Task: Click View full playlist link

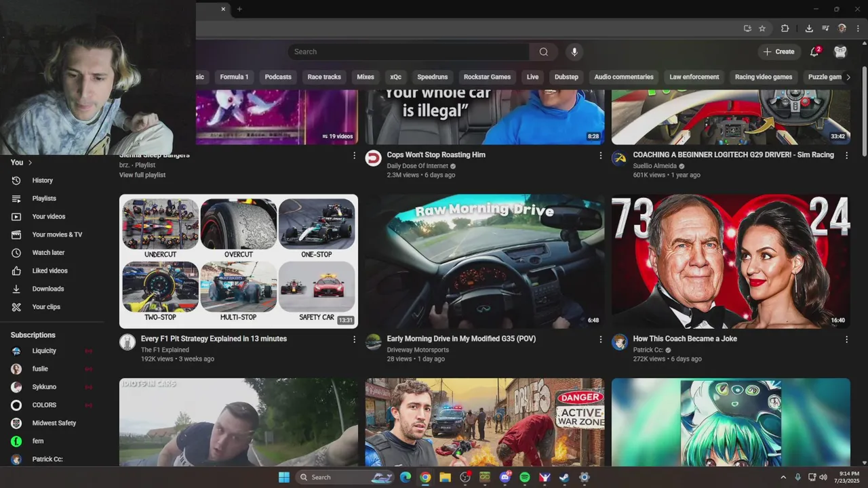Action: (x=142, y=175)
